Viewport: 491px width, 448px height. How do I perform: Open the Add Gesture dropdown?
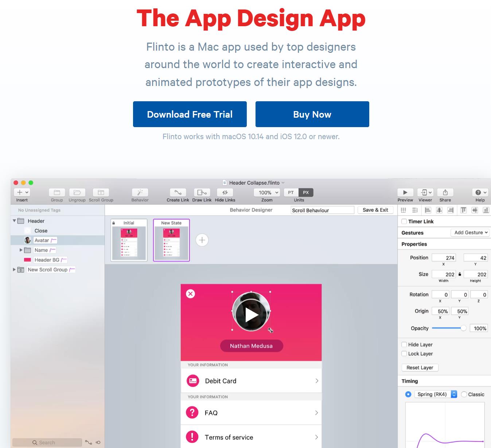point(471,232)
